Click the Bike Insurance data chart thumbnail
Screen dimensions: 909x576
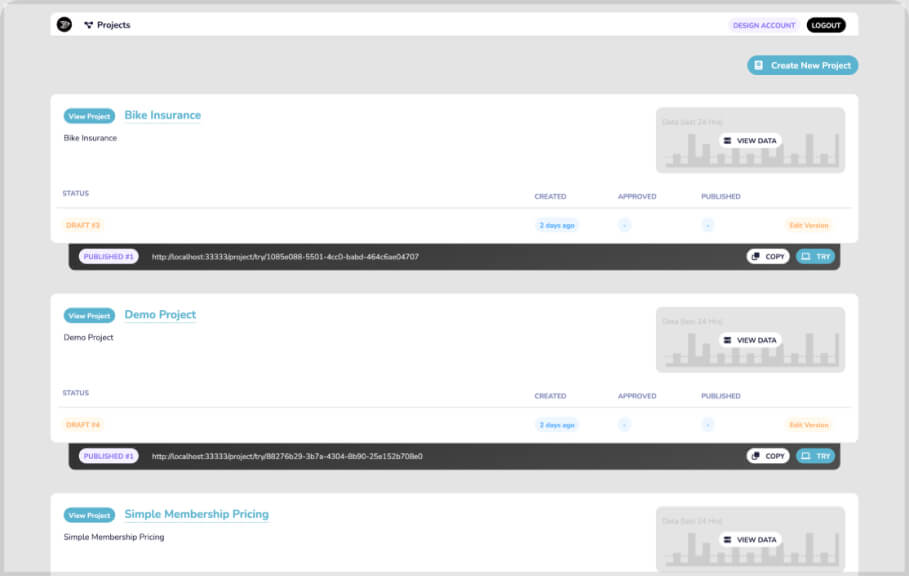pyautogui.click(x=750, y=140)
